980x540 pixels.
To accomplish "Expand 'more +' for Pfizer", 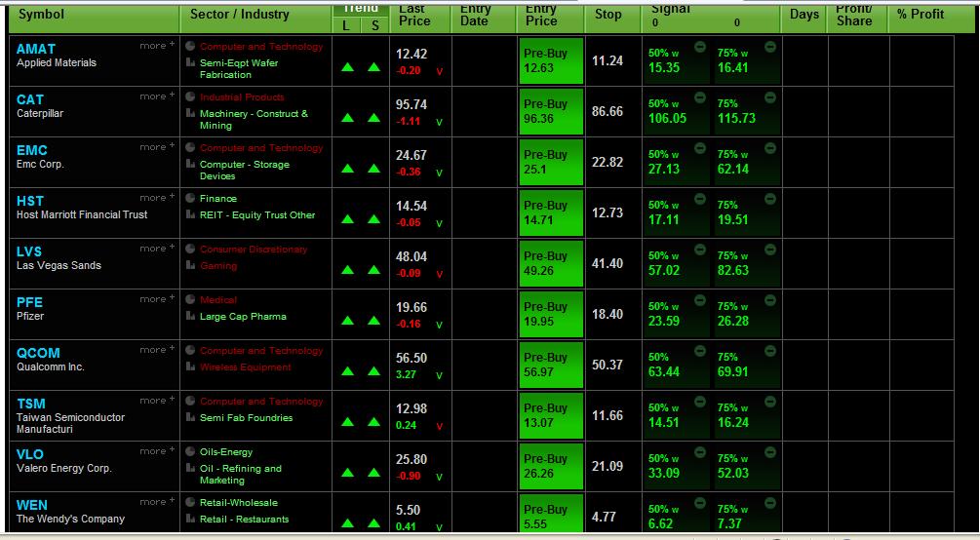I will click(157, 298).
